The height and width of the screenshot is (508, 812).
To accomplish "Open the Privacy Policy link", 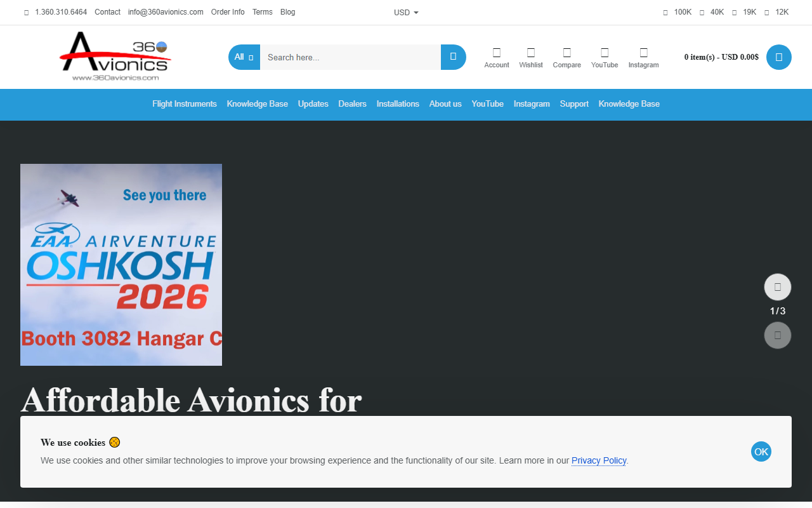I will 599,460.
